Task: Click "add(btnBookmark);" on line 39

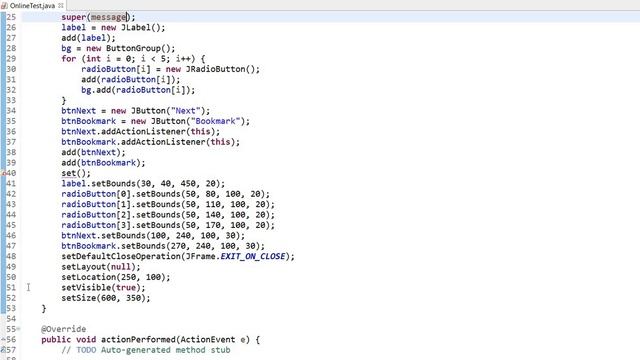Action: point(103,163)
